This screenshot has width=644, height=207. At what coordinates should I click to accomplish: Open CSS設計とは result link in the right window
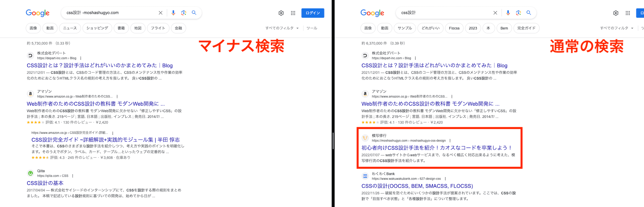point(434,65)
